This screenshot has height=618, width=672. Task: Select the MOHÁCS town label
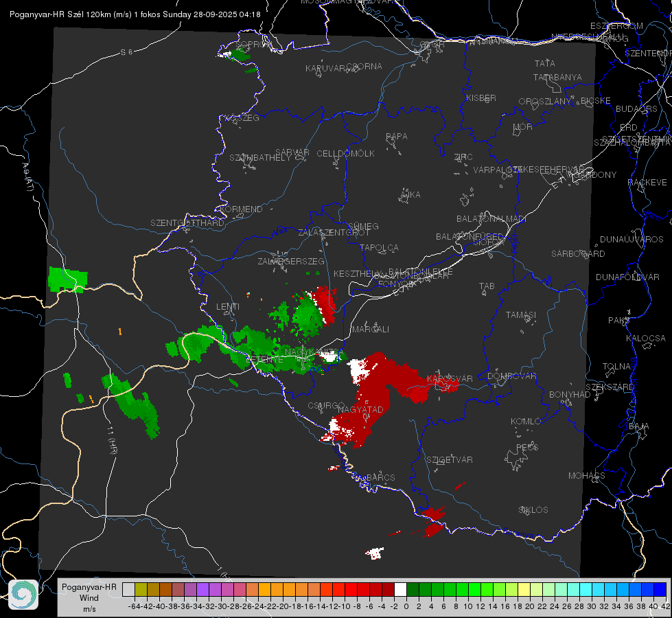pos(587,476)
